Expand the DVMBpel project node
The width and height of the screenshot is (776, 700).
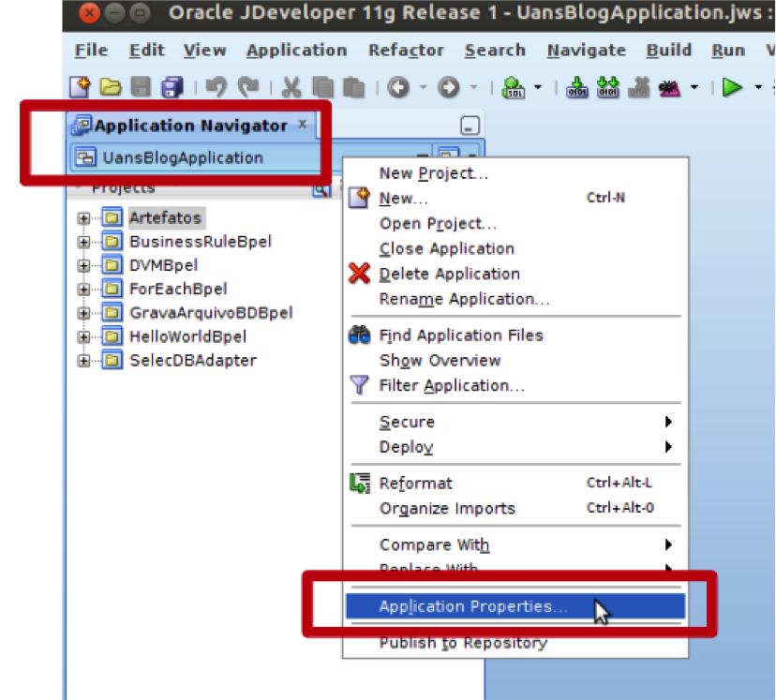pos(83,265)
